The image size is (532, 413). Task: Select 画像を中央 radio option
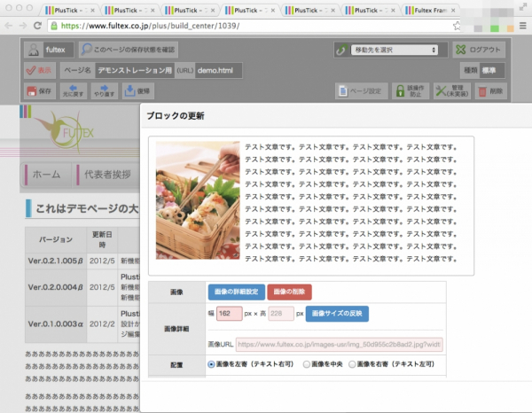coord(307,364)
